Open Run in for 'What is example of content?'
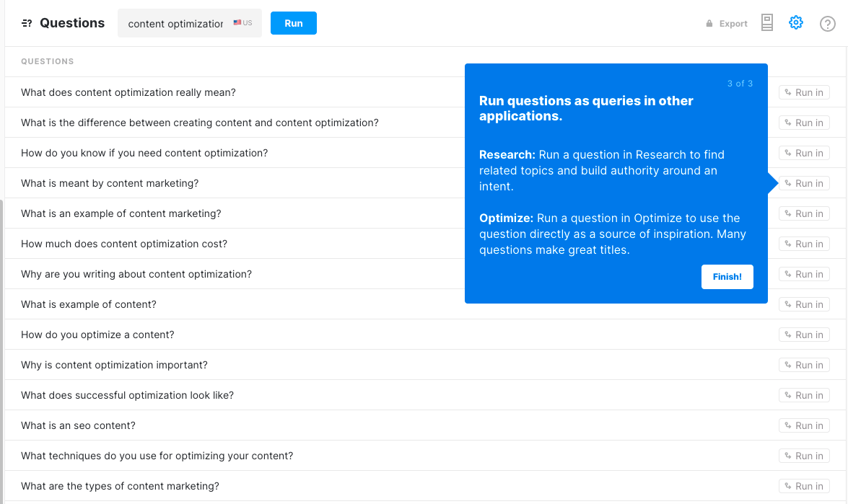This screenshot has width=848, height=504. pyautogui.click(x=804, y=305)
